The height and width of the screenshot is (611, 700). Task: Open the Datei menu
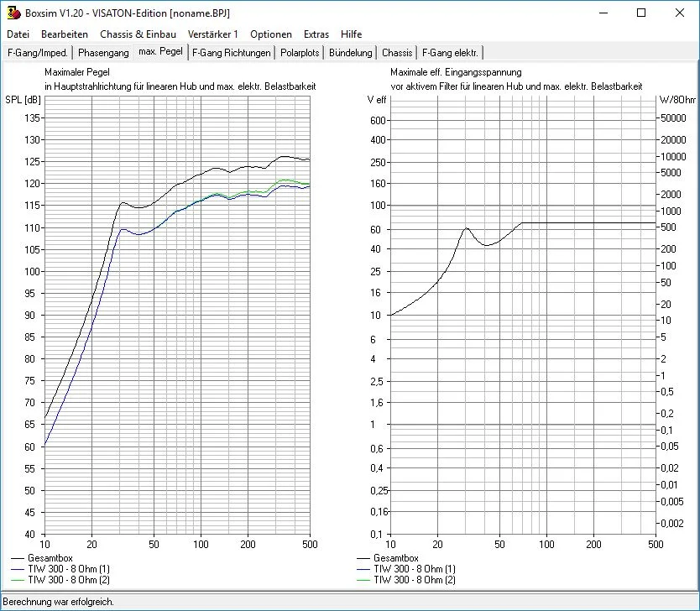[18, 34]
